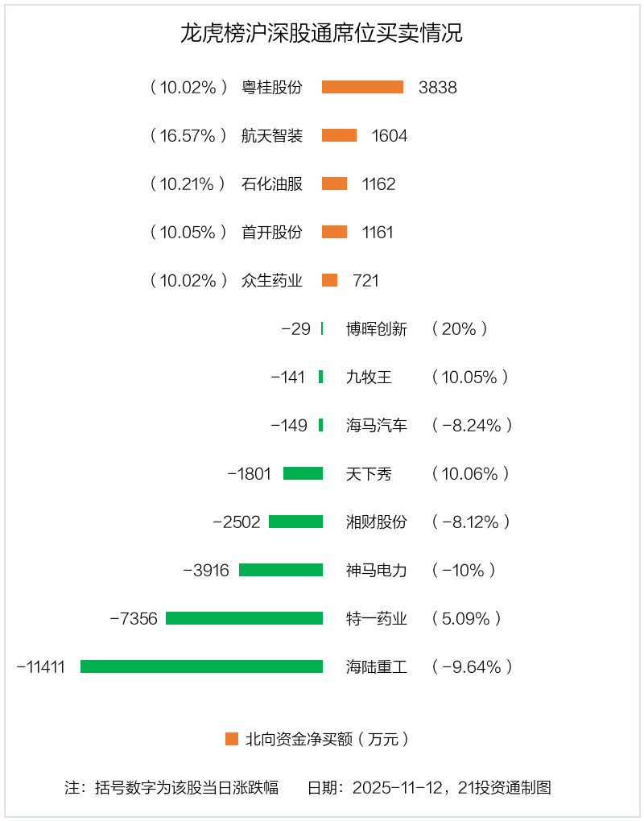The image size is (644, 821).
Task: Click the 粤桂股份 orange bar
Action: [362, 87]
